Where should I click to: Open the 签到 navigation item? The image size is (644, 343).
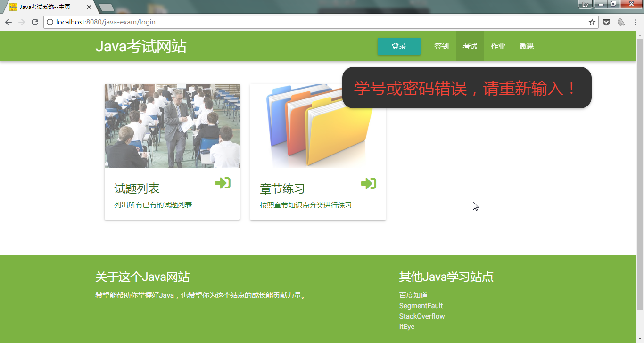coord(441,46)
